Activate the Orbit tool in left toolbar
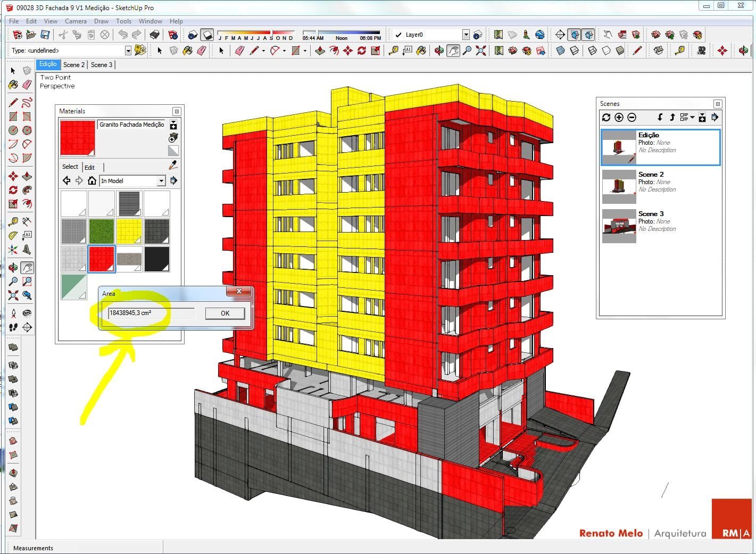The height and width of the screenshot is (554, 756). (x=13, y=267)
